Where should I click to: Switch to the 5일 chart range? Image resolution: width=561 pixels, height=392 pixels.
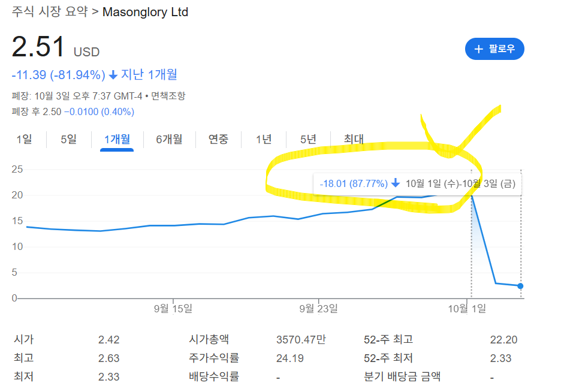coord(68,139)
